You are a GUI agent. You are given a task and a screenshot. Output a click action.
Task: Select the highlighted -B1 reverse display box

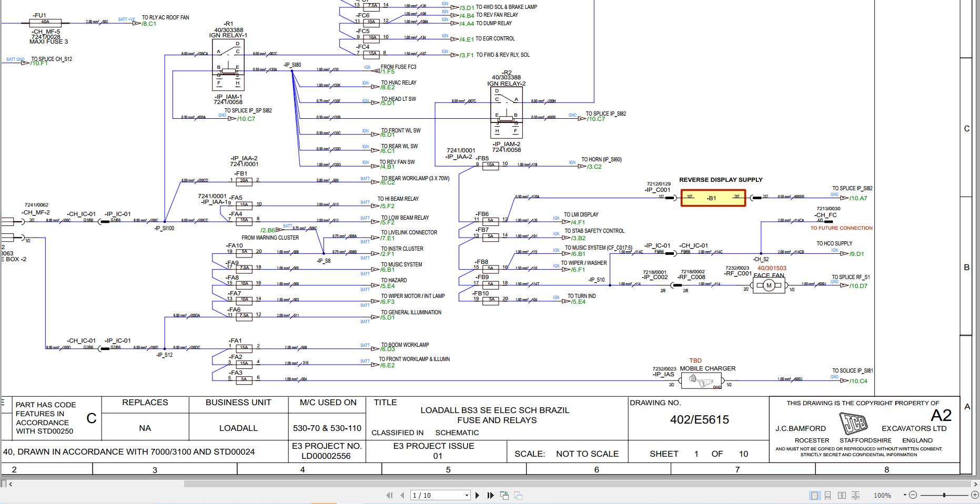pyautogui.click(x=713, y=198)
